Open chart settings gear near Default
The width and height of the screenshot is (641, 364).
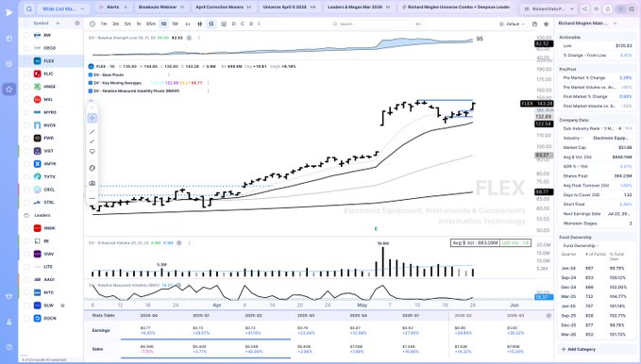[547, 25]
